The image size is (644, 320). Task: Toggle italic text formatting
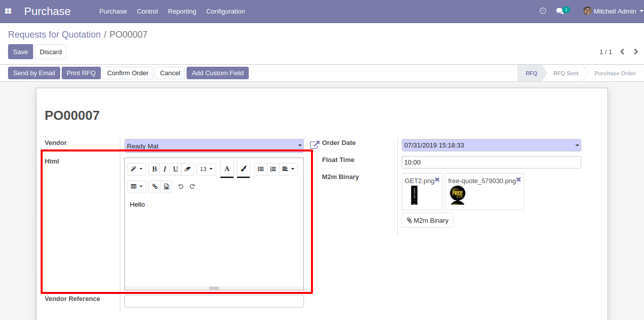point(165,169)
